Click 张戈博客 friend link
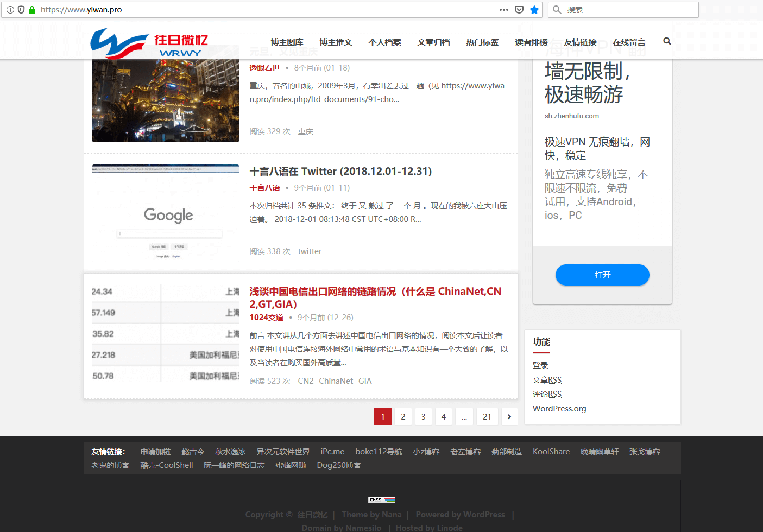The height and width of the screenshot is (532, 763). click(645, 452)
